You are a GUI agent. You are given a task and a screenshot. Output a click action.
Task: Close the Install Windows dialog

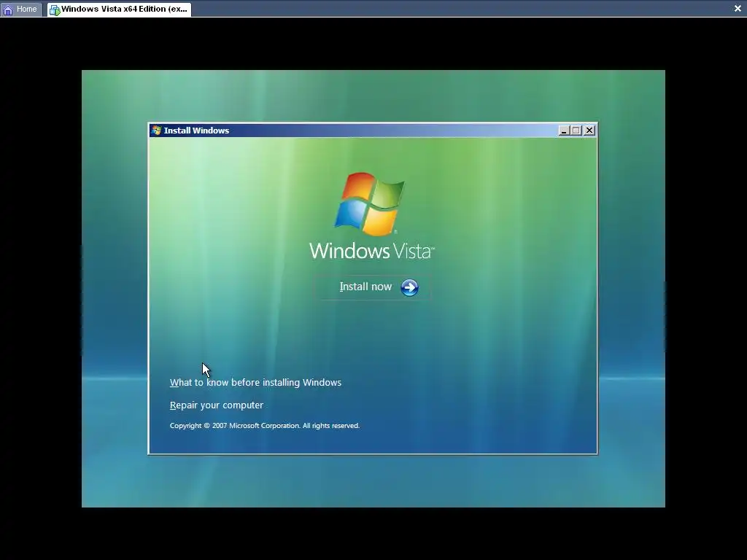coord(589,131)
